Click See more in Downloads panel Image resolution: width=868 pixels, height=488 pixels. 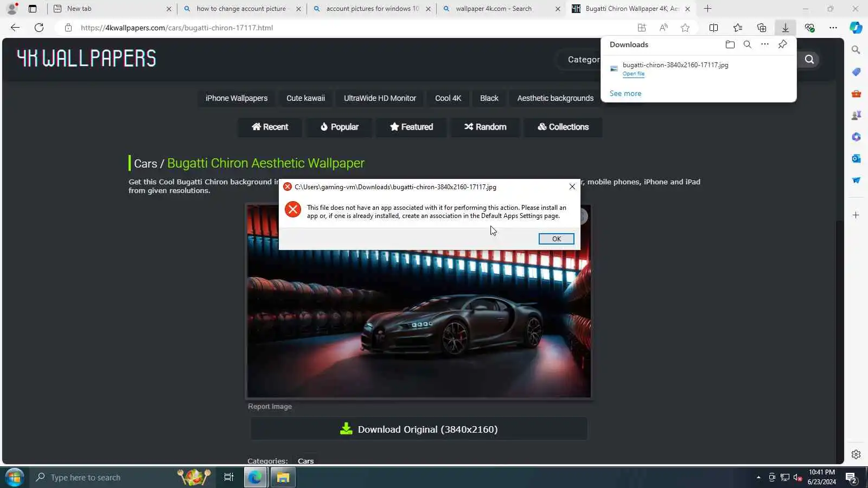coord(626,93)
